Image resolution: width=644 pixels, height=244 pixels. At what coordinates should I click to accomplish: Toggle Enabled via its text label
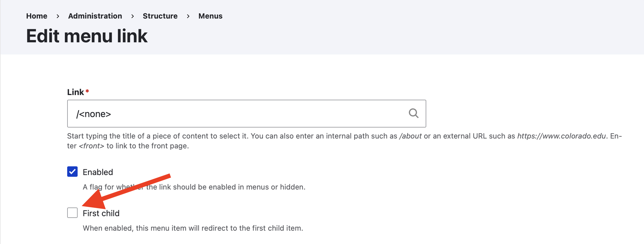tap(98, 172)
